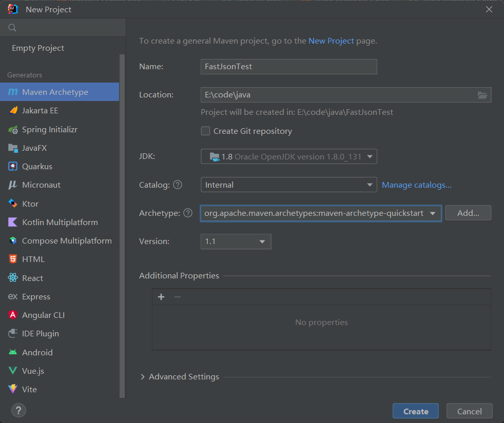Open the Archetype combo box arrow
The height and width of the screenshot is (423, 504).
(x=433, y=213)
